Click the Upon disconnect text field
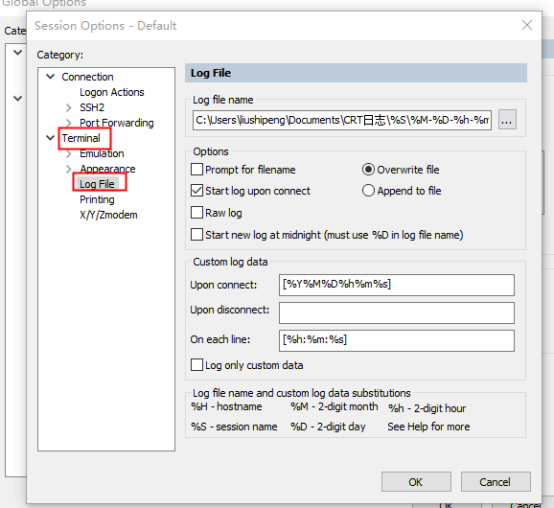 point(396,313)
